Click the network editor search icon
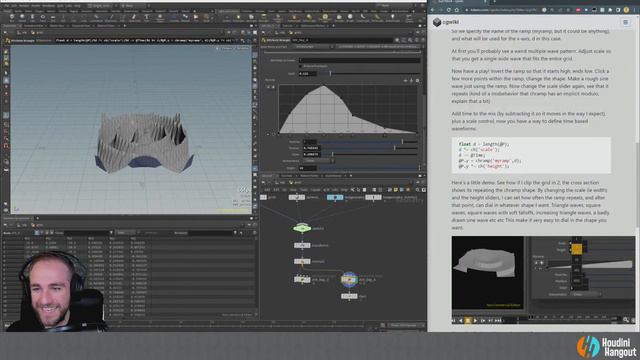Viewport: 640px width, 360px height. coord(418,190)
